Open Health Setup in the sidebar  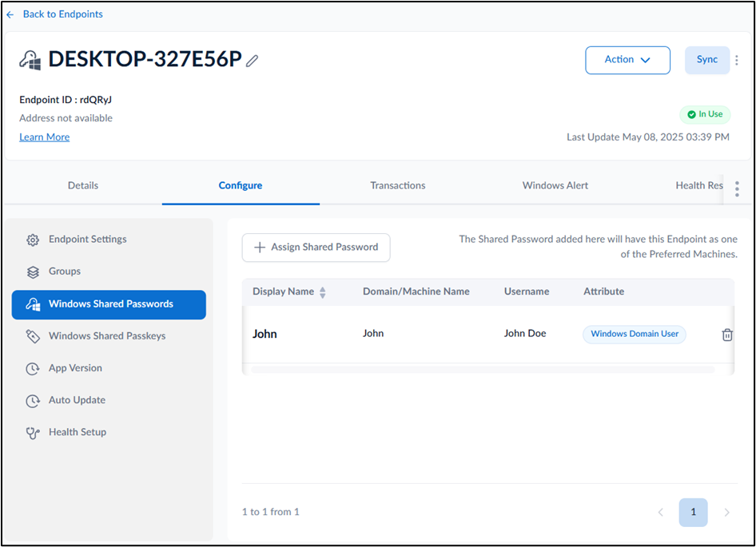[x=109, y=433]
